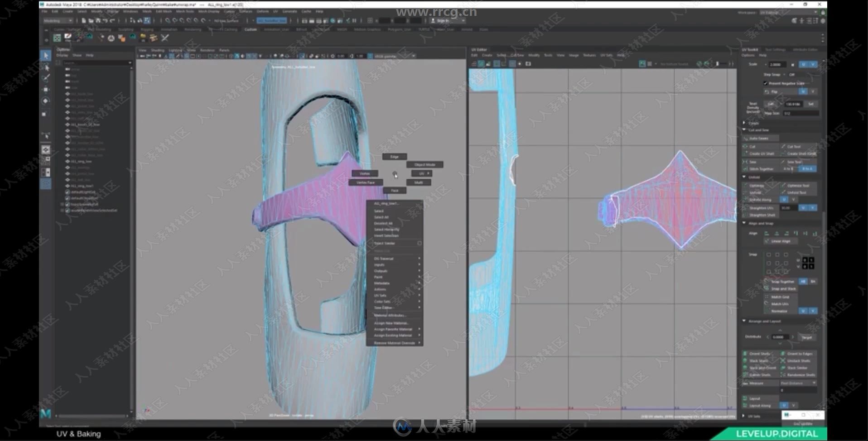Open the UV Sets submenu in the context menu
This screenshot has height=441, width=868.
(395, 295)
